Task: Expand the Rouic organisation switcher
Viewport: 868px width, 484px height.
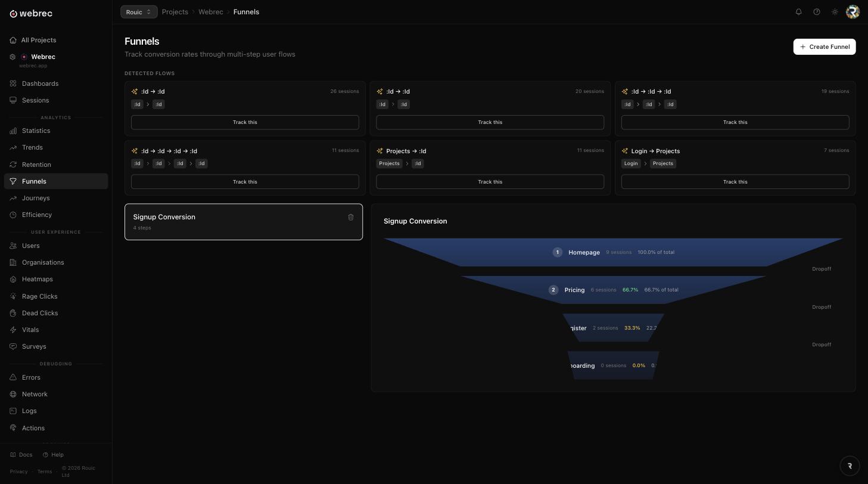Action: pyautogui.click(x=139, y=12)
